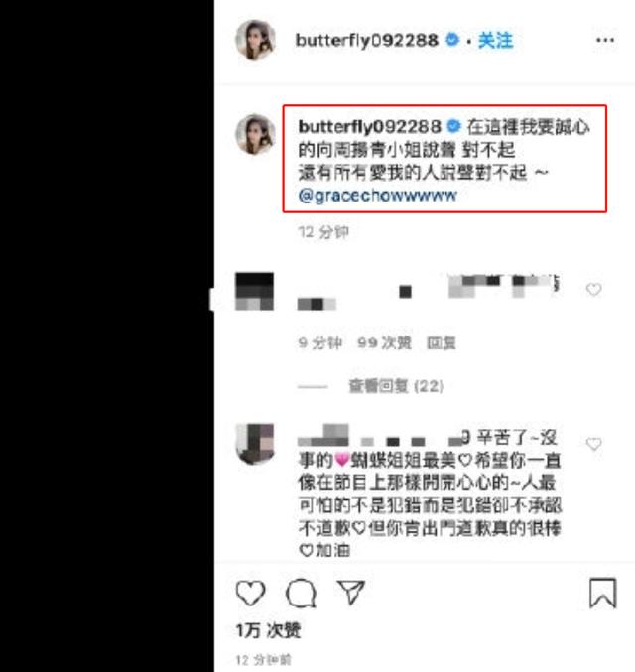
Task: Click the verified badge beside header username
Action: click(x=452, y=40)
